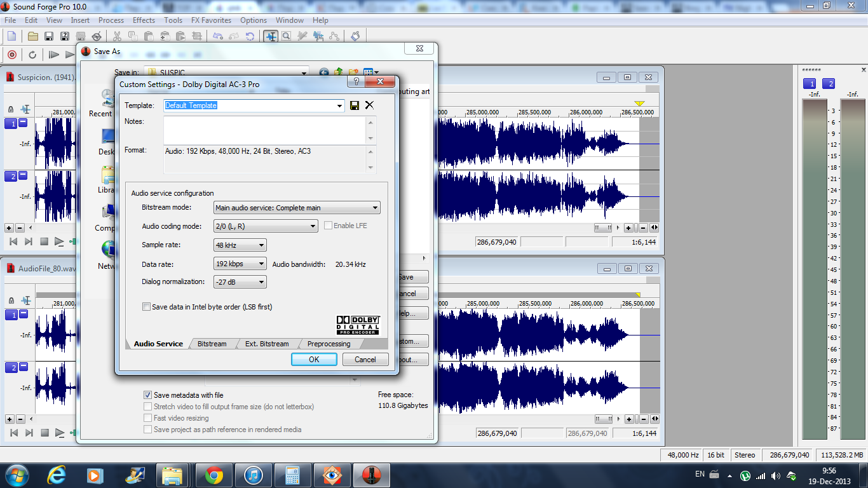The width and height of the screenshot is (868, 488).
Task: Click the Notes text field
Action: 265,130
